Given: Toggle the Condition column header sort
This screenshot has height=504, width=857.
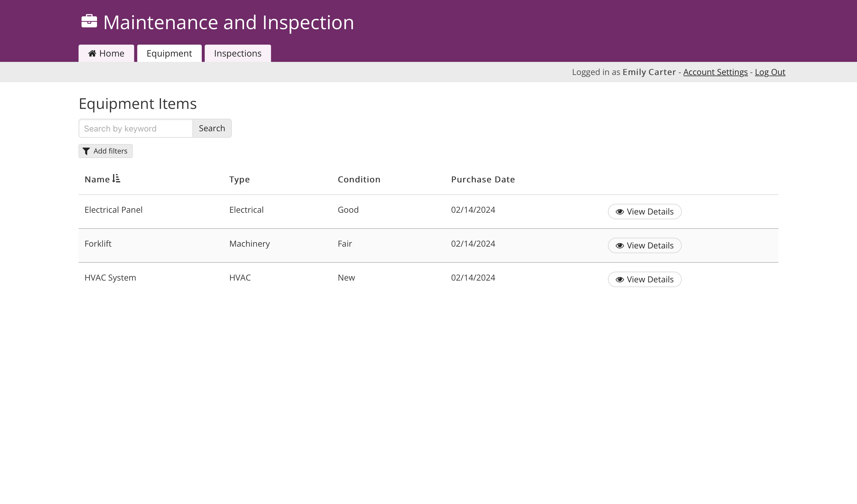Looking at the screenshot, I should 359,179.
